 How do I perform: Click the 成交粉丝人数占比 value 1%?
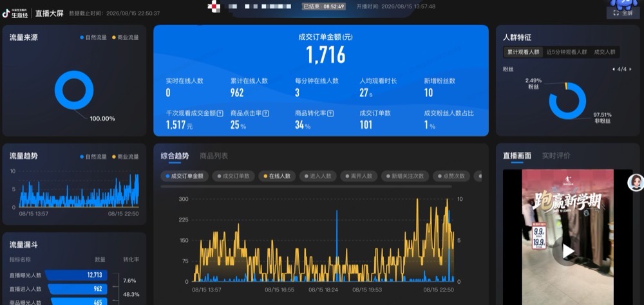[x=430, y=125]
